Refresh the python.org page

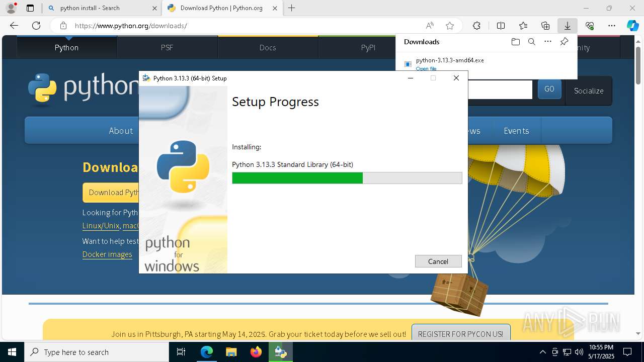click(36, 26)
